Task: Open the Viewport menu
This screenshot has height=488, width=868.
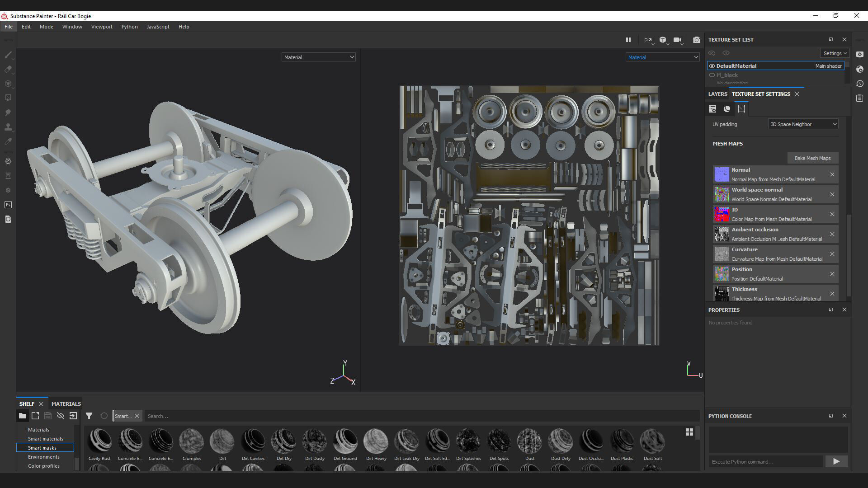Action: [102, 27]
